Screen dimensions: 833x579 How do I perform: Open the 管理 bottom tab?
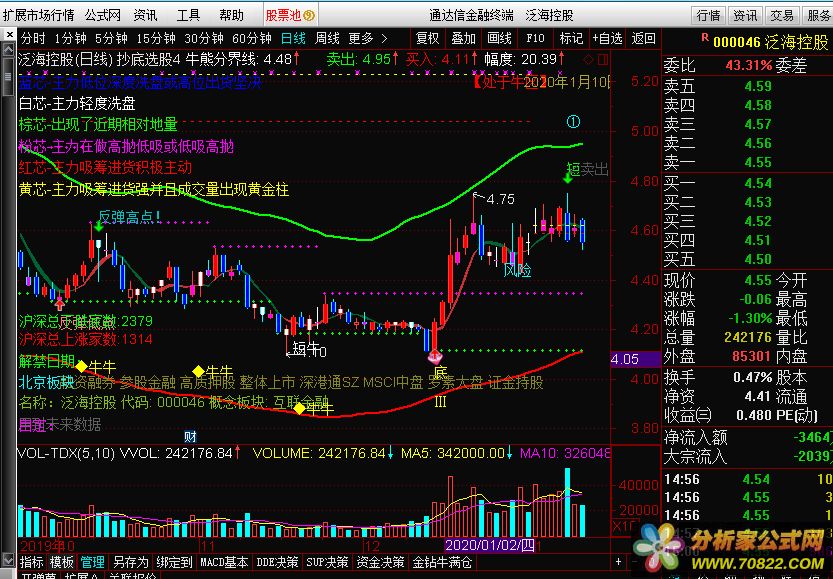[92, 561]
